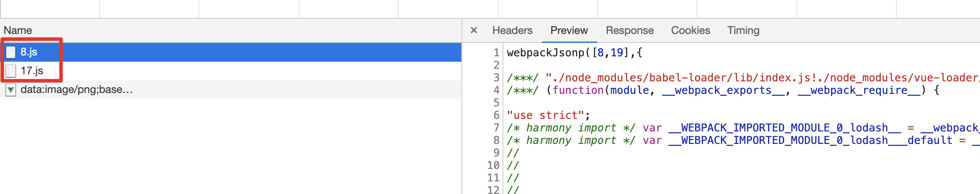Viewport: 980px width, 194px height.
Task: Show the Response tab
Action: click(x=629, y=30)
